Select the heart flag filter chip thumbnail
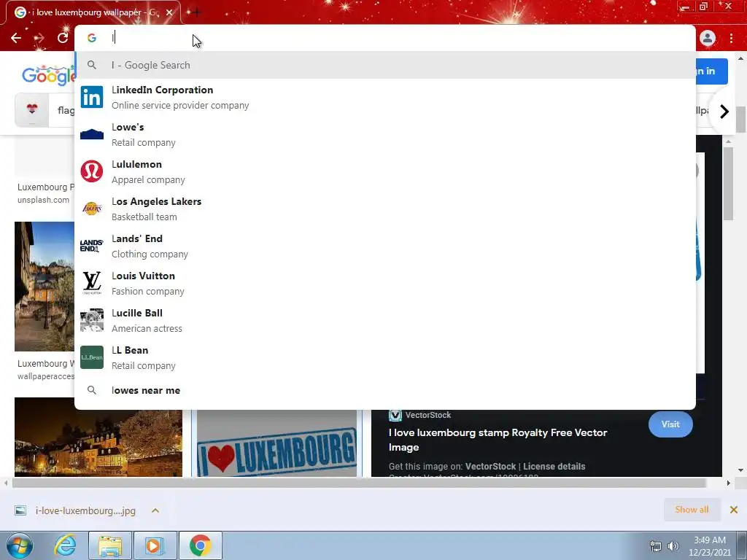This screenshot has width=747, height=560. point(32,110)
